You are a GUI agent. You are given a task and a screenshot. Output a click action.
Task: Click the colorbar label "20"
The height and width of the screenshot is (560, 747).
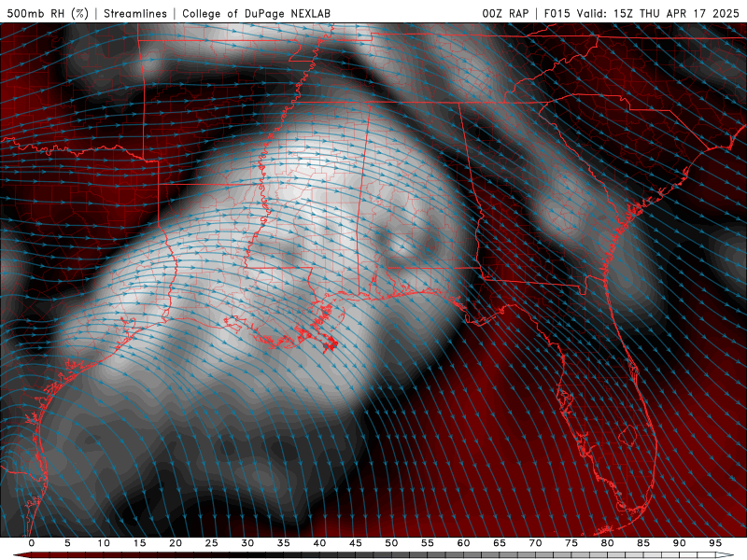coord(176,543)
